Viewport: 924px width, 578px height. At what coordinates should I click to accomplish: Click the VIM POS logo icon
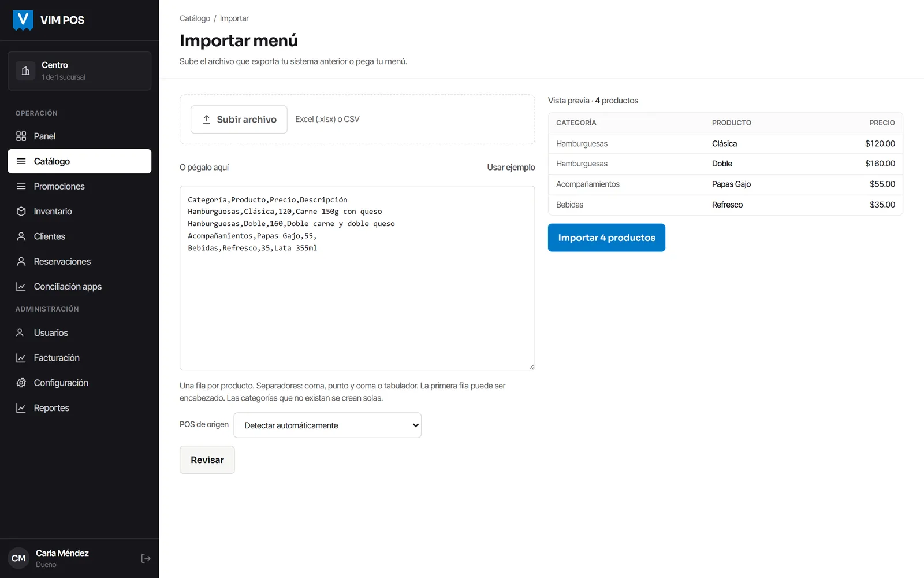(23, 20)
